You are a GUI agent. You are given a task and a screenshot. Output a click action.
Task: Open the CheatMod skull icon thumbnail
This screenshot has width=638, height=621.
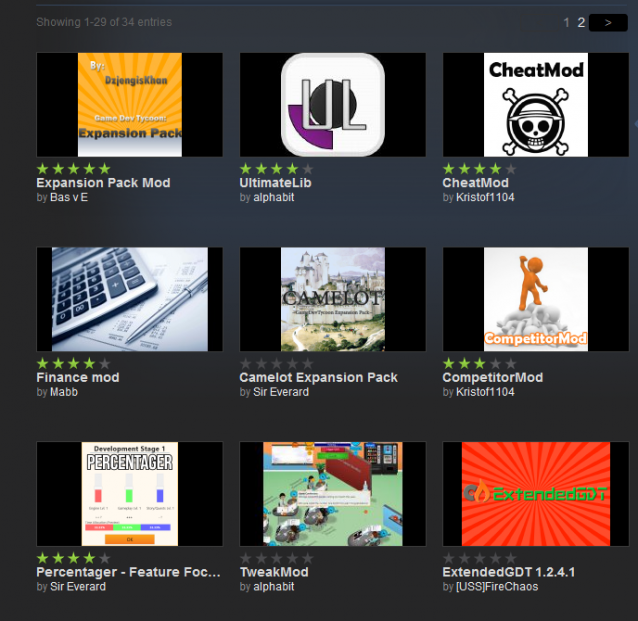click(535, 105)
